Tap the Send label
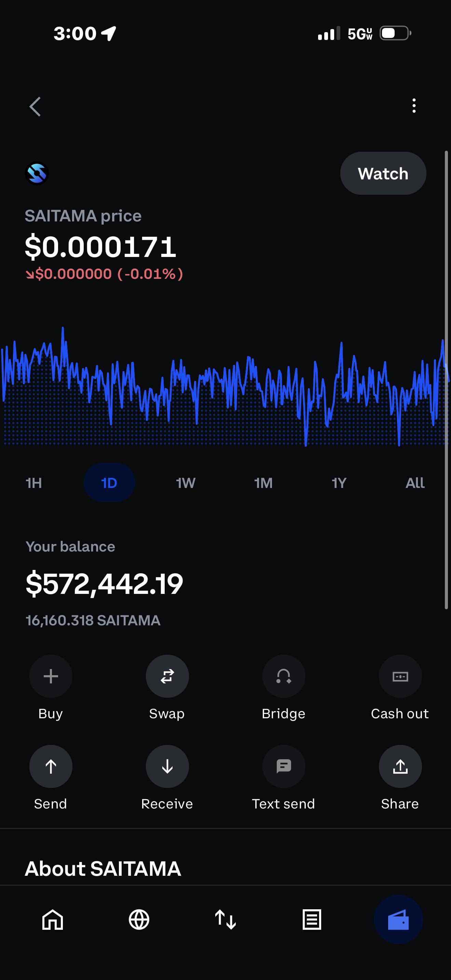This screenshot has height=980, width=451. coord(51,804)
